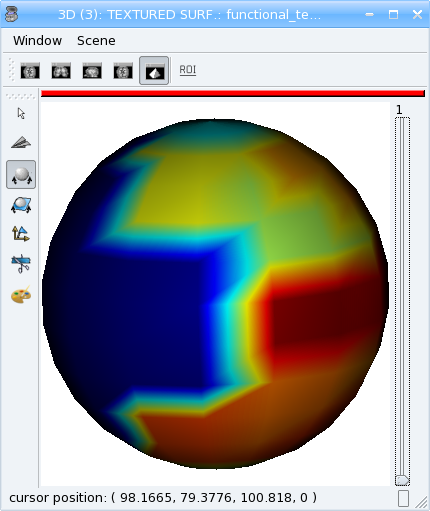The height and width of the screenshot is (511, 430).
Task: Select the oblique trackball tool
Action: coord(21,205)
